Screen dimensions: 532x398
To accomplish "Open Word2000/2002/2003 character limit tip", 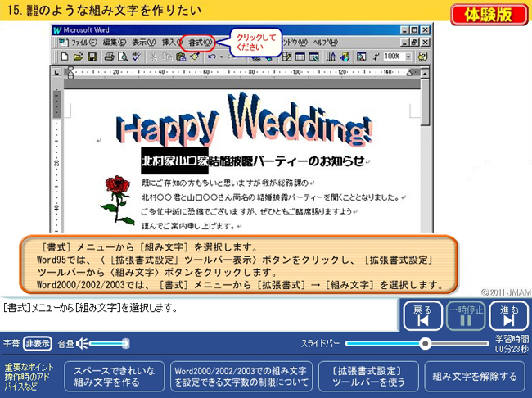I will click(241, 377).
